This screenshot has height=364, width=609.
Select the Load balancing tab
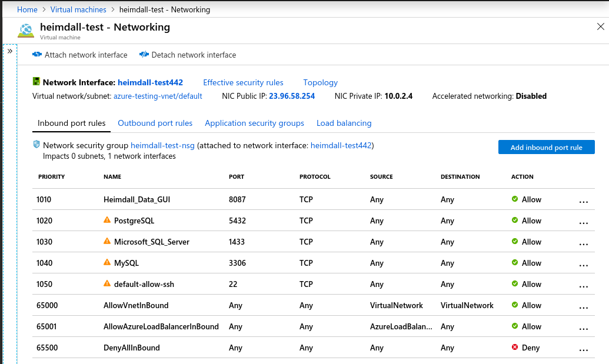(344, 123)
